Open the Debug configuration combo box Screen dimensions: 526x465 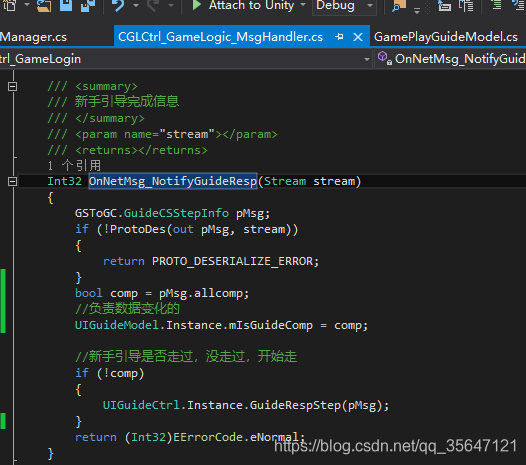(x=344, y=6)
